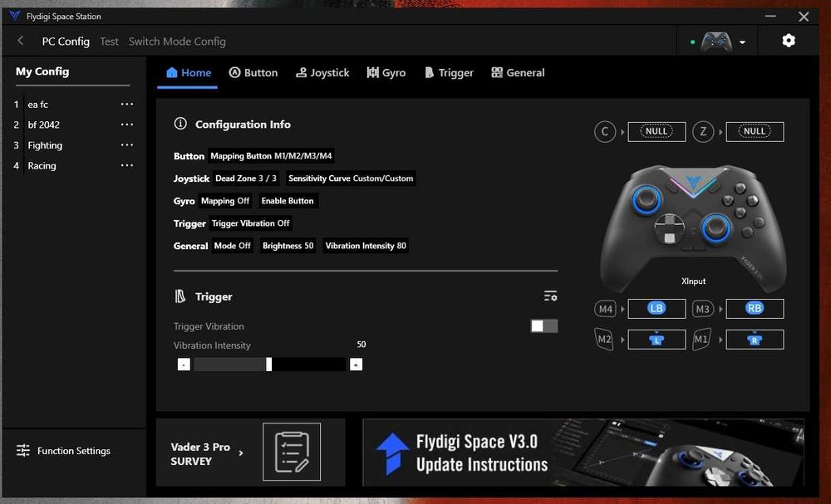The width and height of the screenshot is (831, 504).
Task: Open the M2 mapping box showing L
Action: coord(656,340)
